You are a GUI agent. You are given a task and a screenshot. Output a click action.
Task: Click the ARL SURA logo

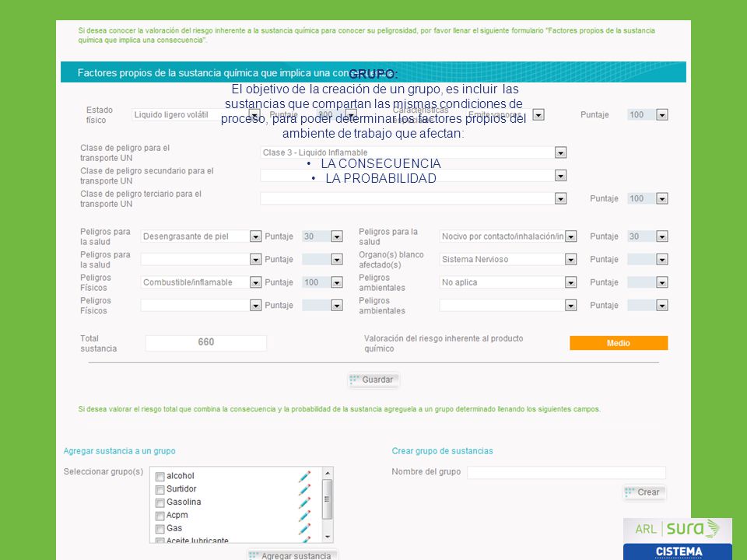coord(678,529)
